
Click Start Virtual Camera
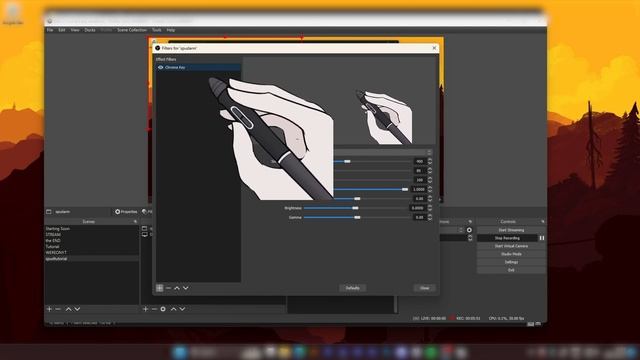pos(511,246)
